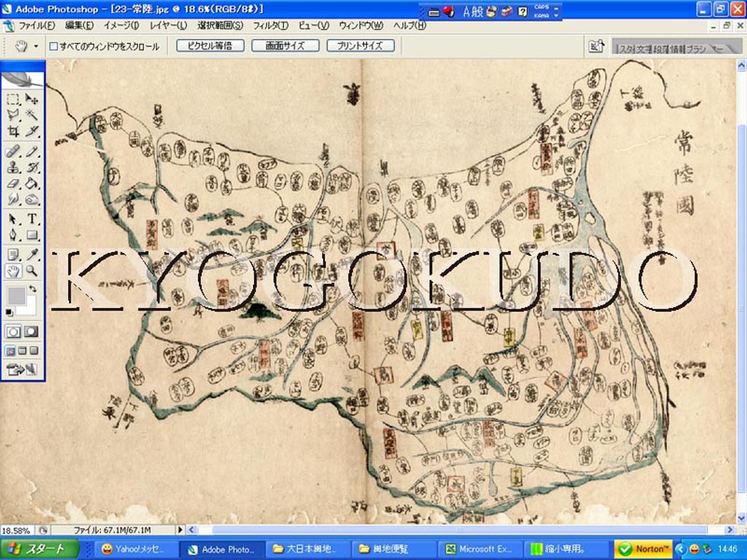
Task: Select the Slice tool
Action: click(x=31, y=131)
